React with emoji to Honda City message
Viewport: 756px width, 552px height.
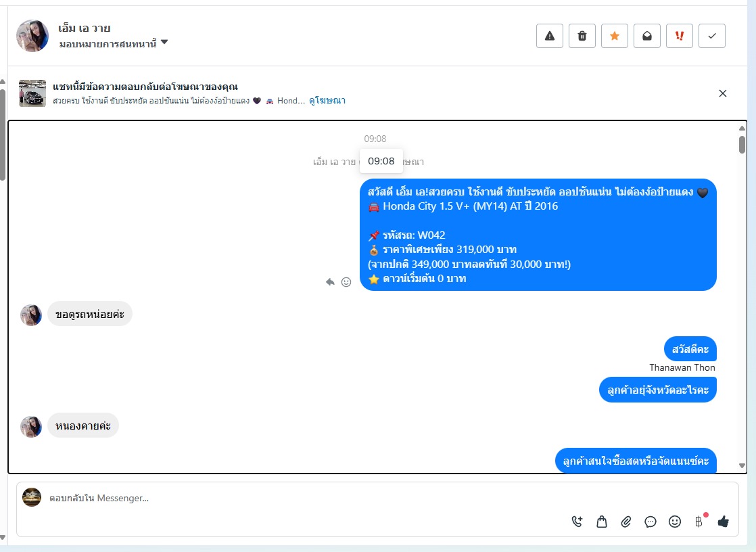[x=346, y=282]
